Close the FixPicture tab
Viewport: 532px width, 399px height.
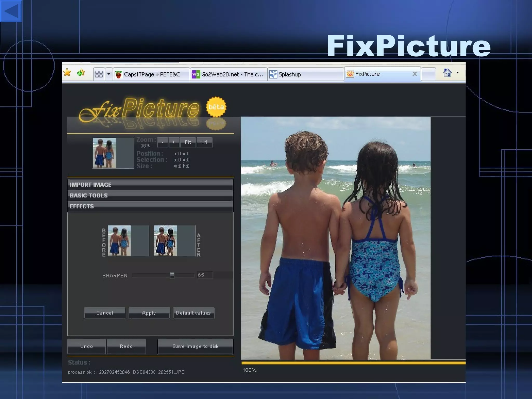tap(415, 74)
